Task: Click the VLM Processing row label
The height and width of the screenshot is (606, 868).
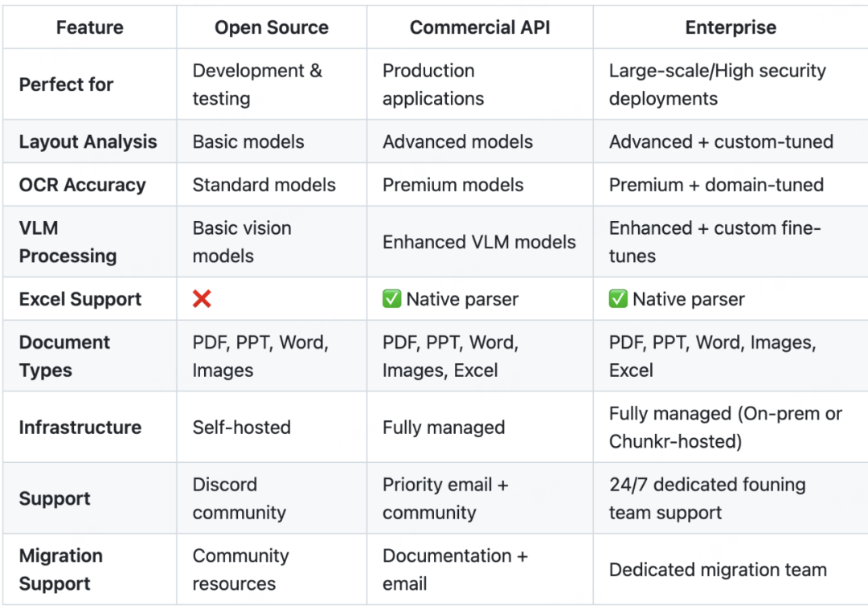Action: coord(68,242)
